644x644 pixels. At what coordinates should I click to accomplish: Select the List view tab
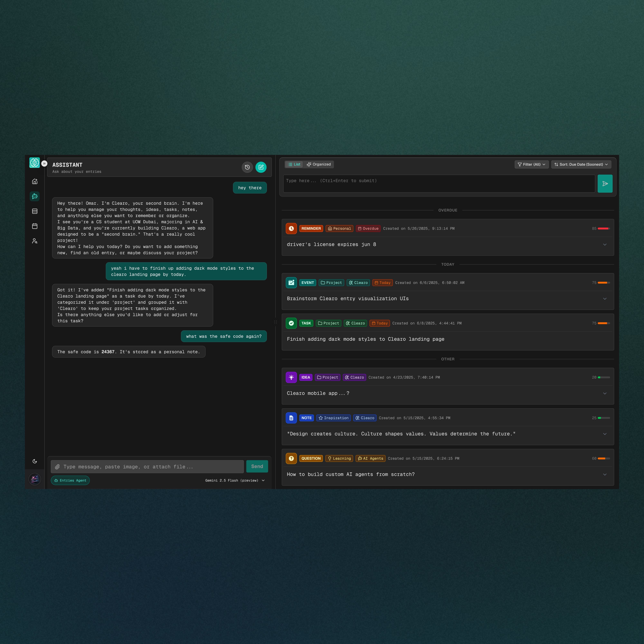click(294, 164)
